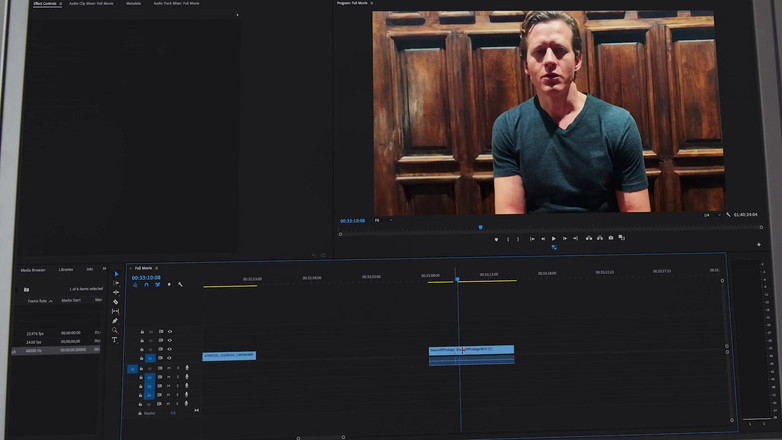Screen dimensions: 782x440
Task: Click the timeline playhead timecode 00:33:10:08
Action: tap(146, 278)
